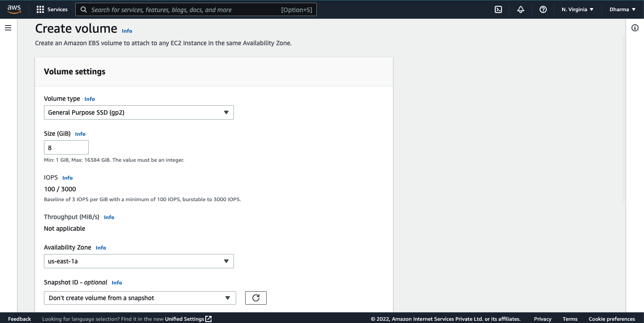Open the CloudShell terminal icon
This screenshot has width=644, height=323.
pos(498,9)
